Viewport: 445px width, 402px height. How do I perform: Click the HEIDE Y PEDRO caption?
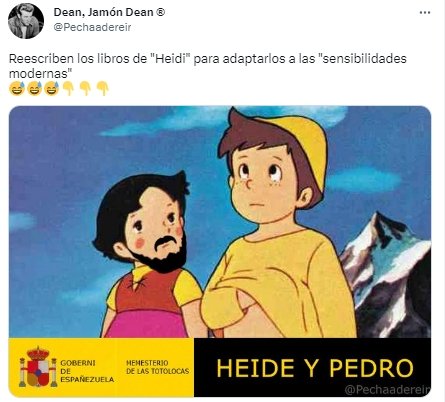(315, 368)
